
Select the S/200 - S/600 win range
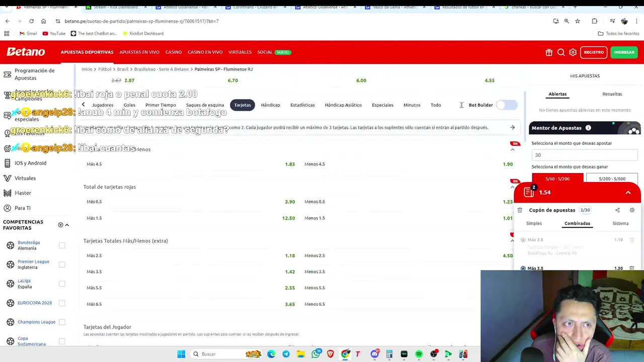[x=612, y=178]
